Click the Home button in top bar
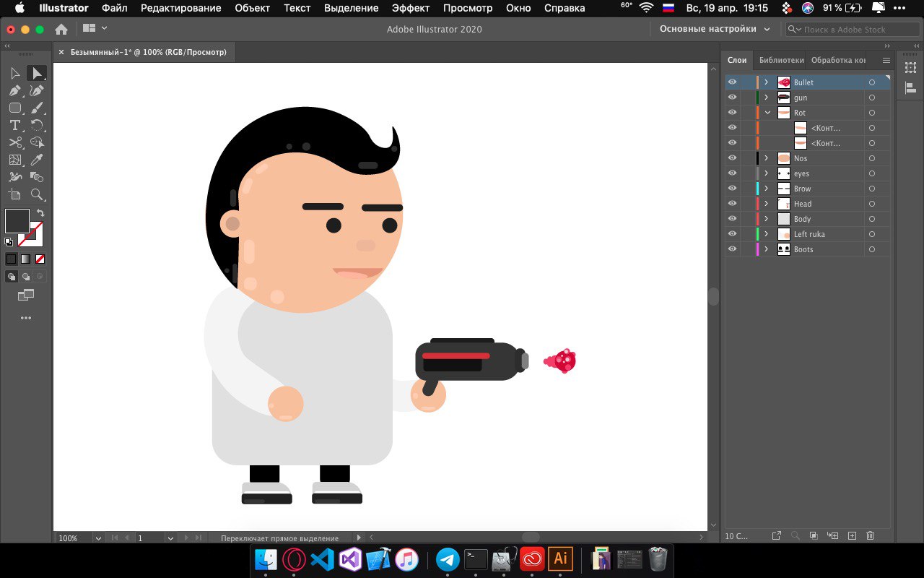The image size is (924, 578). 61,29
